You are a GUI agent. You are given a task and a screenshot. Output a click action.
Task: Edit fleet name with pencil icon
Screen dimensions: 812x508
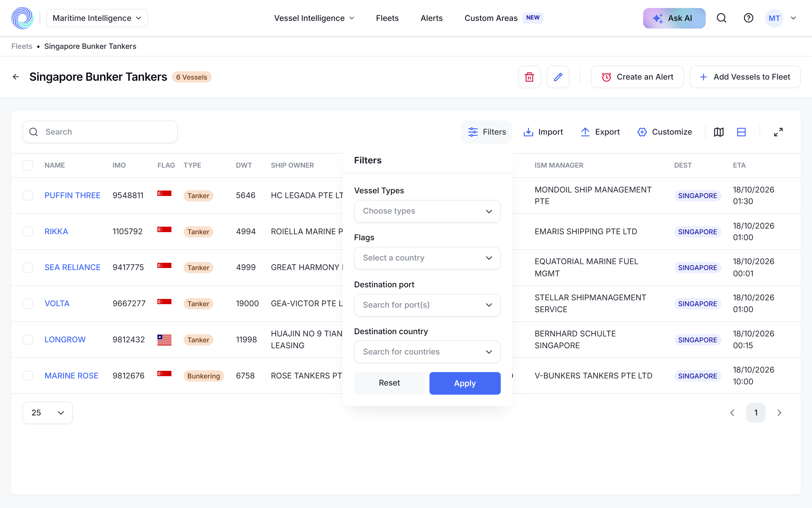[x=558, y=77]
